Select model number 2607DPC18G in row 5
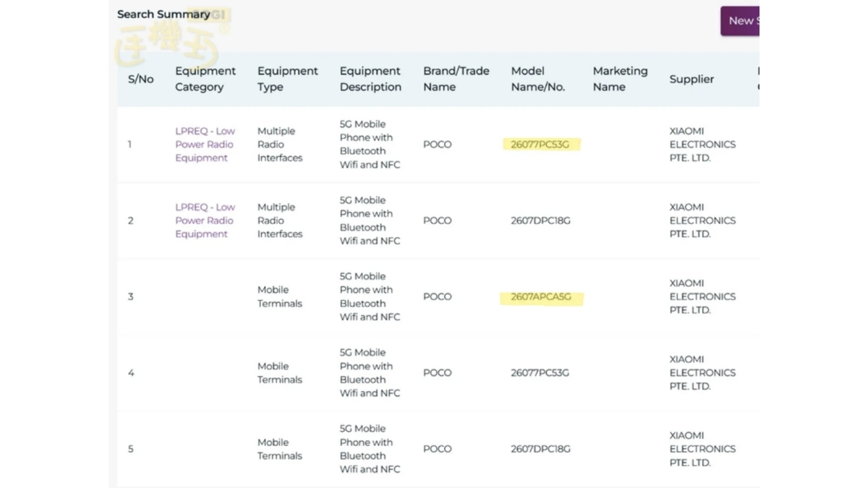This screenshot has width=868, height=488. click(x=540, y=449)
